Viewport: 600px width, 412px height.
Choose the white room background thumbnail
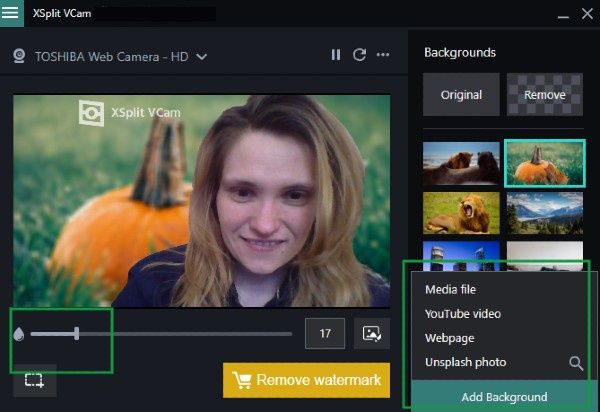[545, 256]
